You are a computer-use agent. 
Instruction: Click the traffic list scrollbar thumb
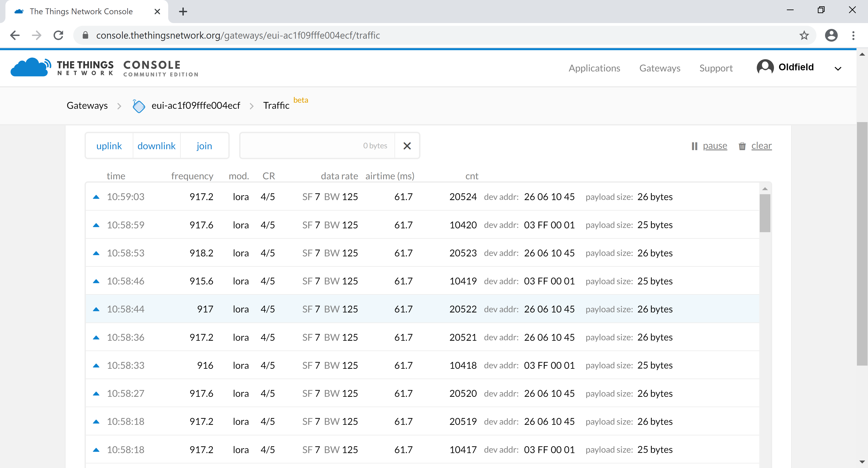[764, 213]
